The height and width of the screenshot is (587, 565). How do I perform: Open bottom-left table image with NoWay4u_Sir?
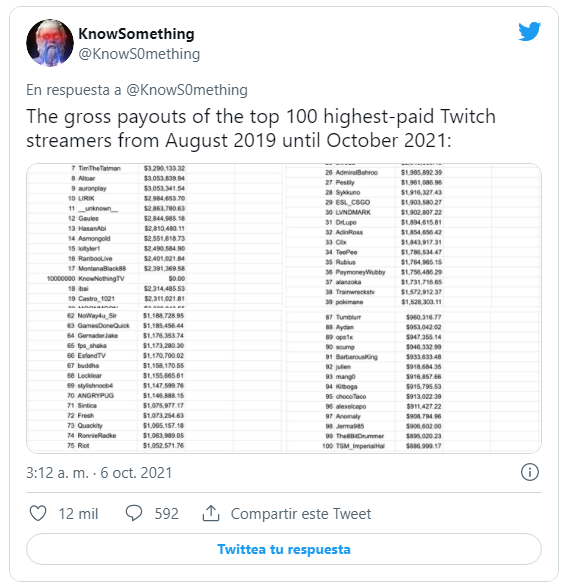coord(155,381)
